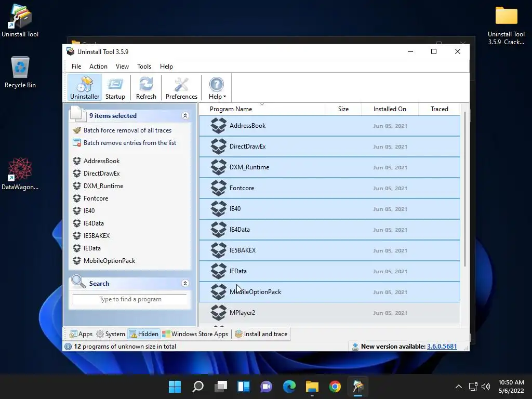The image size is (532, 399).
Task: Open the Help menu in menu bar
Action: coord(166,66)
